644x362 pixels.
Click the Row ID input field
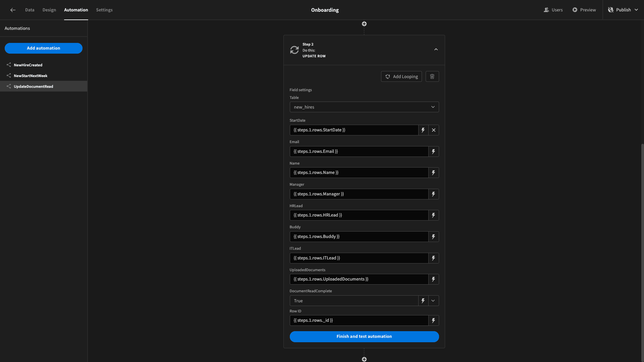359,320
